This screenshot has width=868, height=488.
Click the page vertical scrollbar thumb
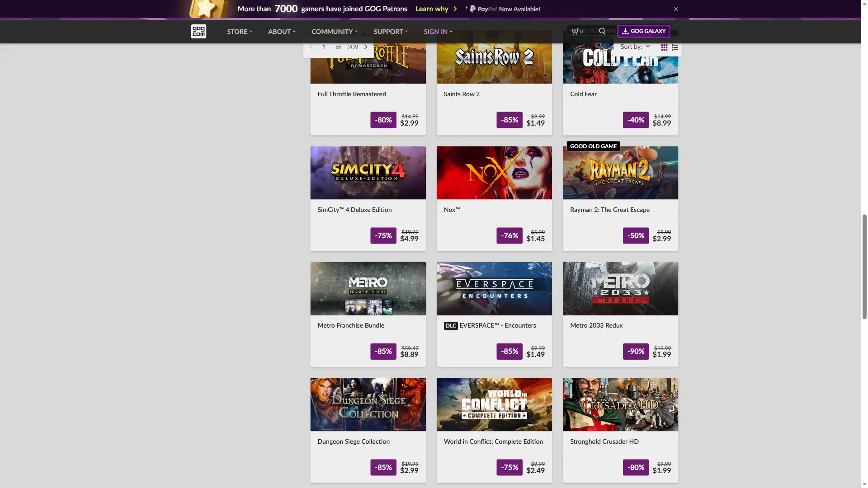click(x=864, y=267)
